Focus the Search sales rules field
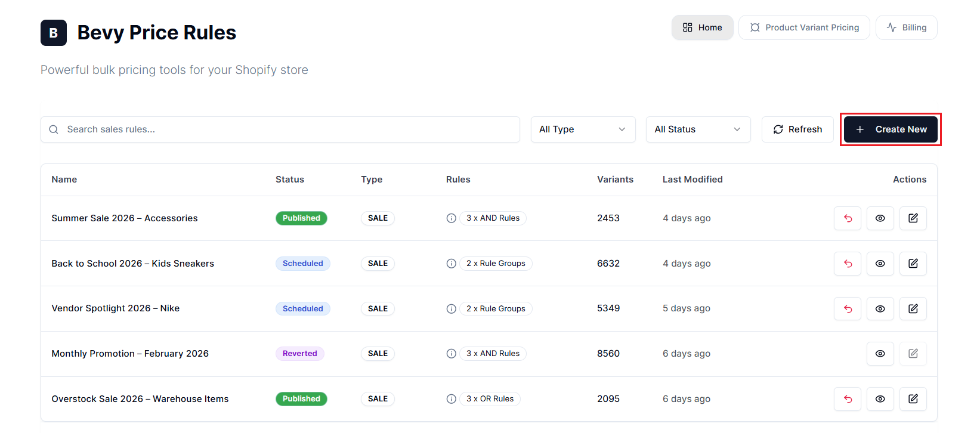This screenshot has height=433, width=980. click(x=280, y=129)
